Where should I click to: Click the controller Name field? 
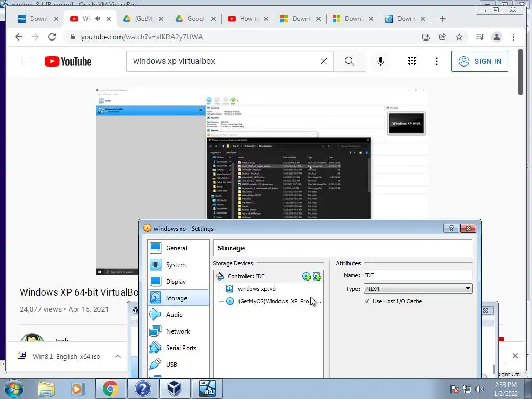point(418,275)
